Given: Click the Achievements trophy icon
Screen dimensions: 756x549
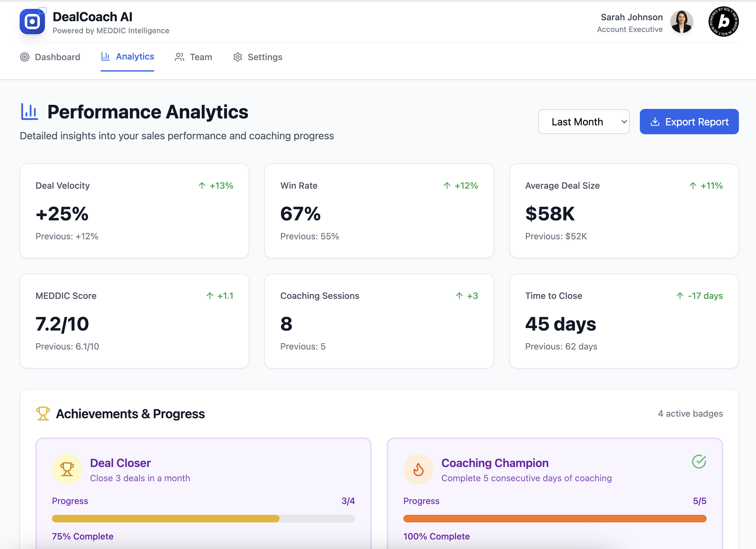Looking at the screenshot, I should click(43, 413).
